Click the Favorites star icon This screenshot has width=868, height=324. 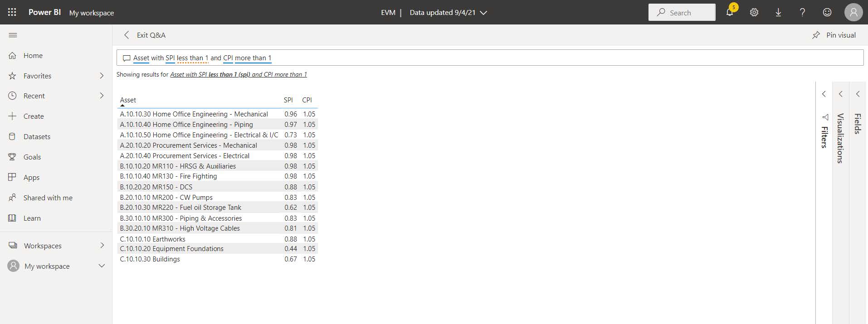point(12,76)
